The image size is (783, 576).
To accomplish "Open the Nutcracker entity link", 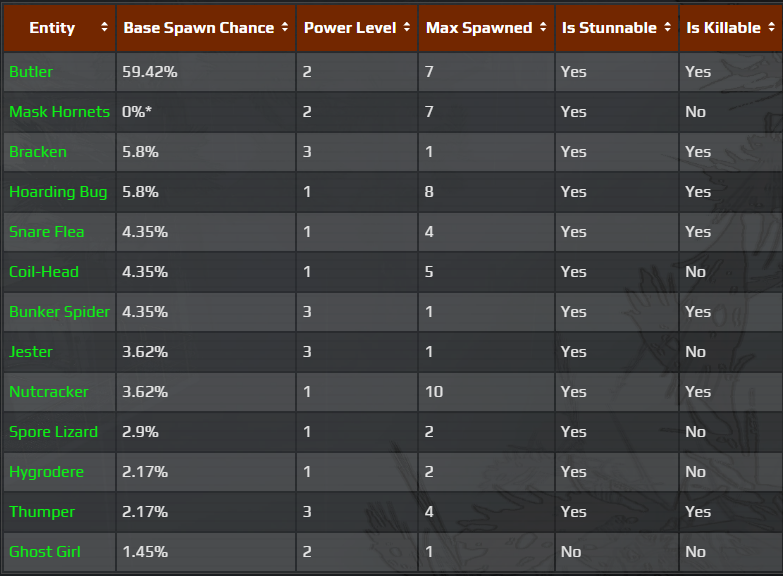I will tap(49, 392).
